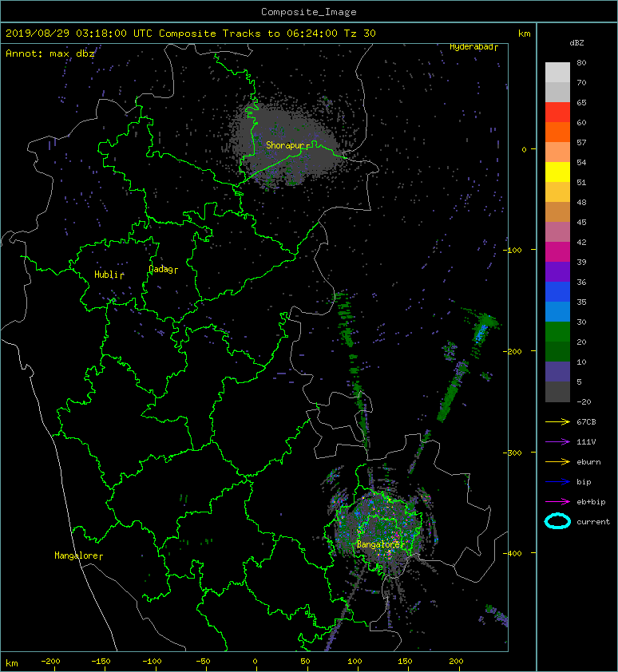Click the -150 tick on horizontal km axis

tap(101, 662)
